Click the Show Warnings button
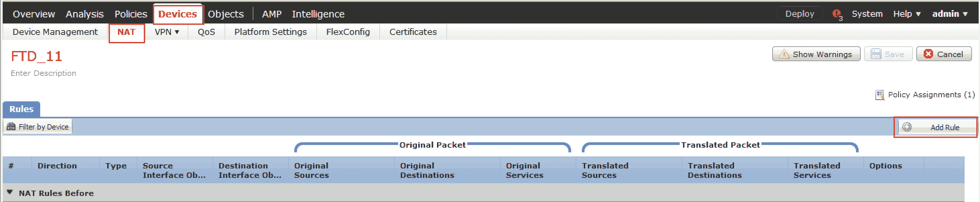Image resolution: width=980 pixels, height=202 pixels. [x=816, y=54]
